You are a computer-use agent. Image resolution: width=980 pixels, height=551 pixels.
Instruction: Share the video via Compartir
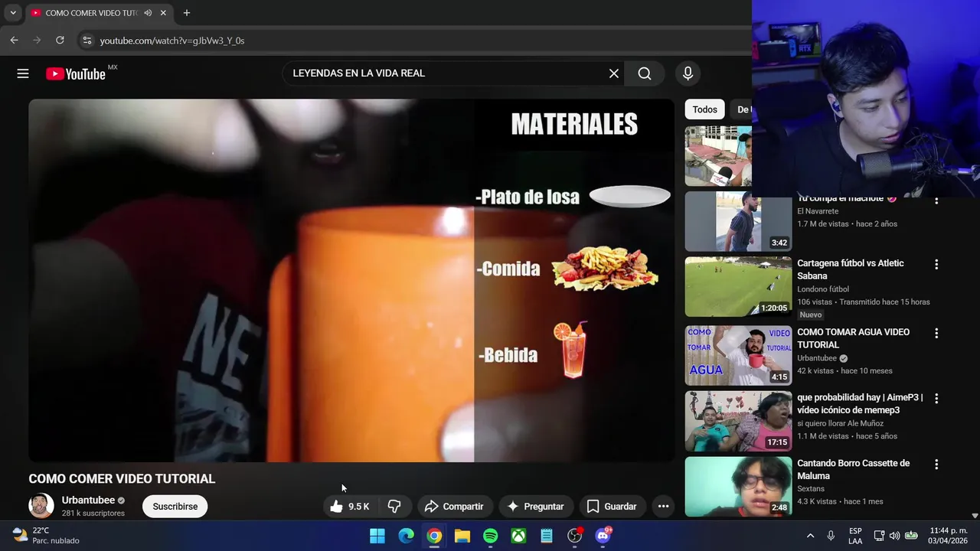click(454, 507)
